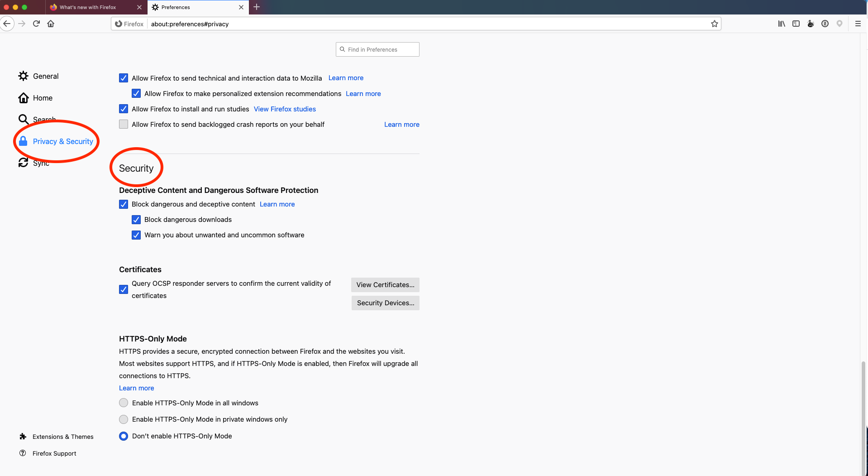The image size is (868, 476).
Task: Enable HTTPS-Only Mode in all windows
Action: [x=124, y=403]
